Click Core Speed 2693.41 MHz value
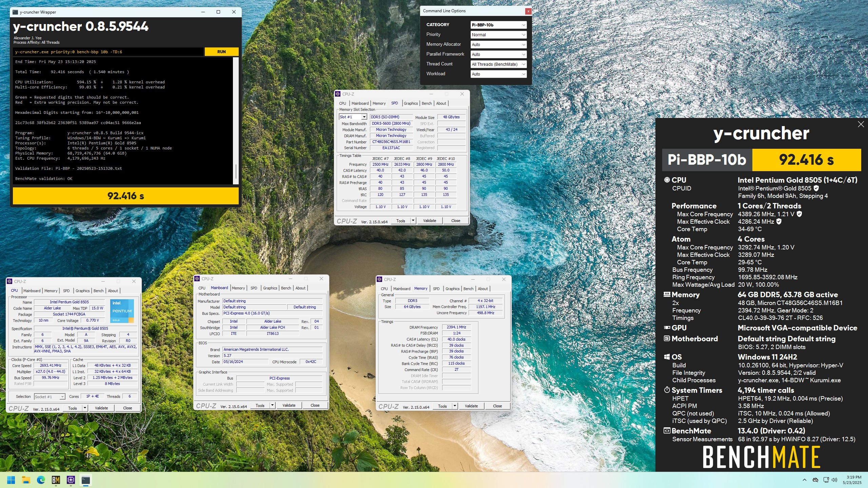Image resolution: width=868 pixels, height=488 pixels. [x=51, y=366]
